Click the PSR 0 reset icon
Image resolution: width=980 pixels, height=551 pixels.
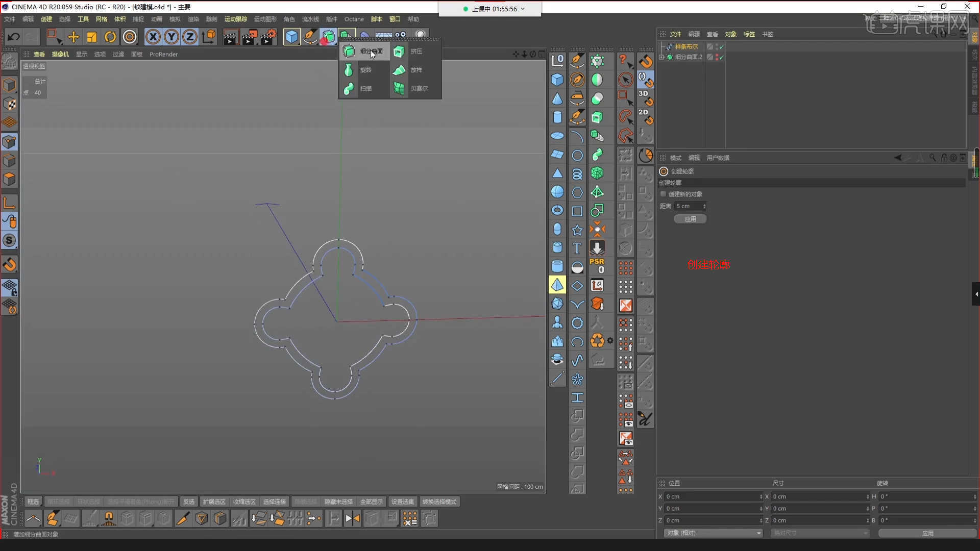coord(597,266)
